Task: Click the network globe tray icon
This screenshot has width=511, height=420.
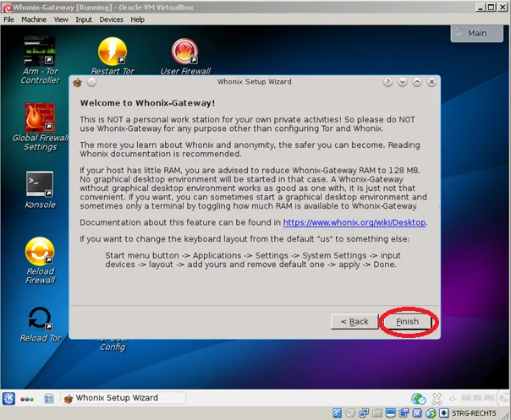Action: click(x=419, y=398)
